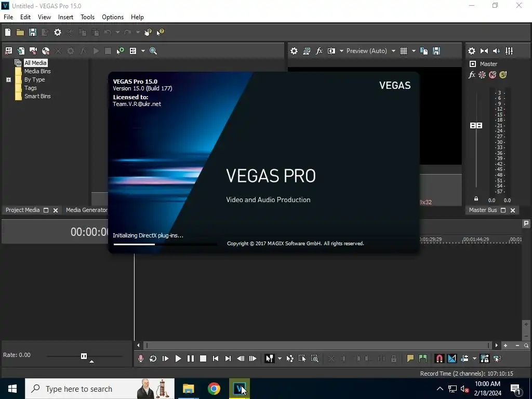Toggle preview on external monitor
The width and height of the screenshot is (532, 399).
307,51
